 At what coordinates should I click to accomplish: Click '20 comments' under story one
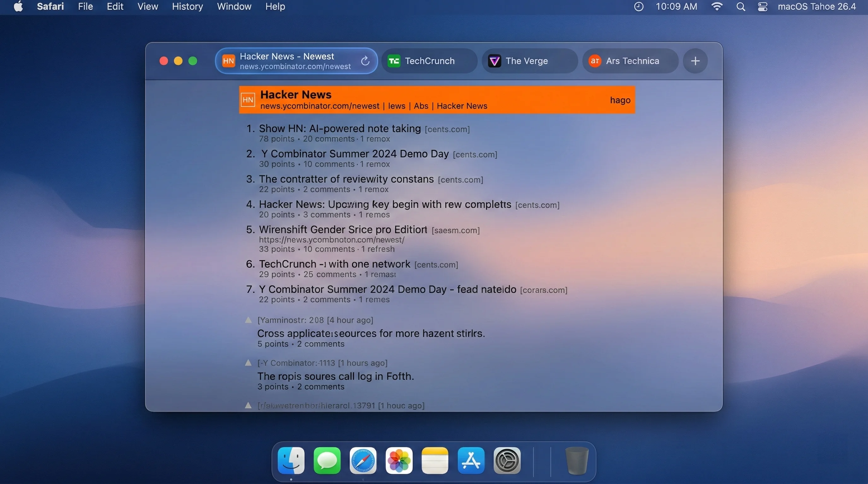[329, 139]
